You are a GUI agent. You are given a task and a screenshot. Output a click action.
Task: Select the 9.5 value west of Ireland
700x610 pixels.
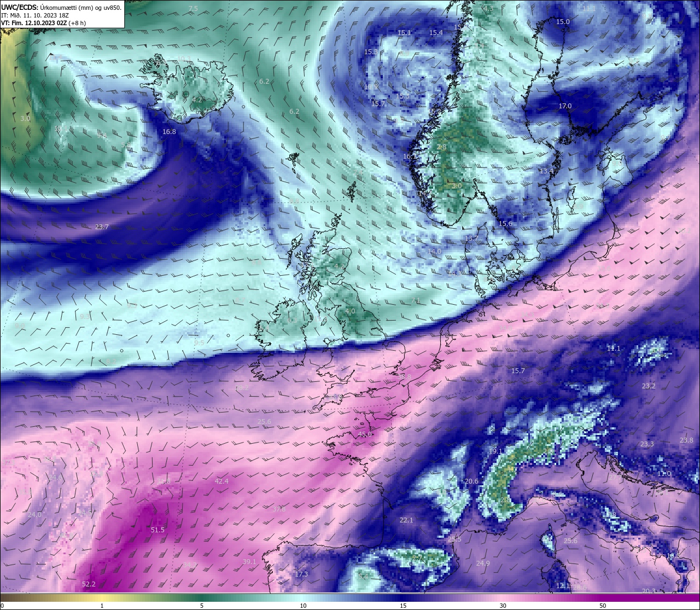[x=199, y=343]
